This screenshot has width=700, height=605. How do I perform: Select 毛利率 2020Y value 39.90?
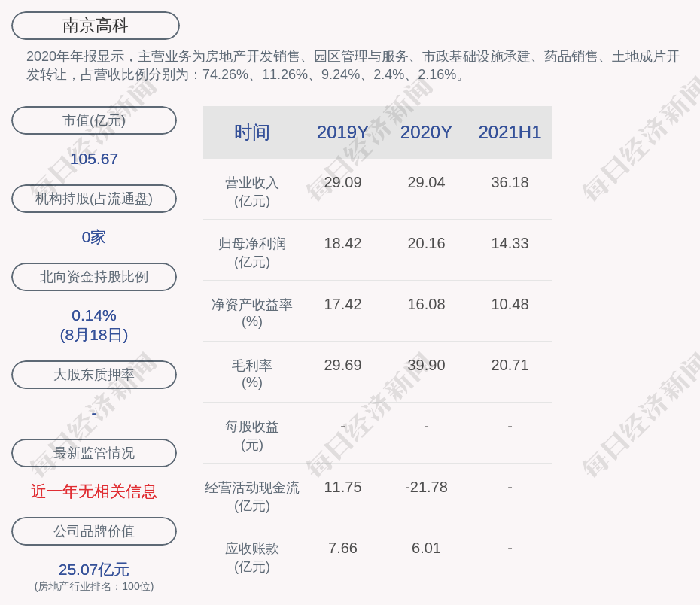tap(426, 366)
